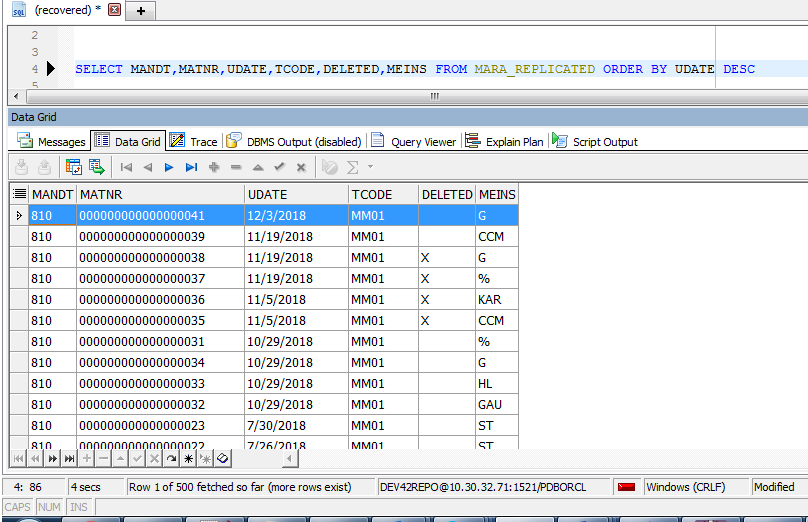The width and height of the screenshot is (808, 522).
Task: Sort by UDATE column header
Action: click(296, 194)
